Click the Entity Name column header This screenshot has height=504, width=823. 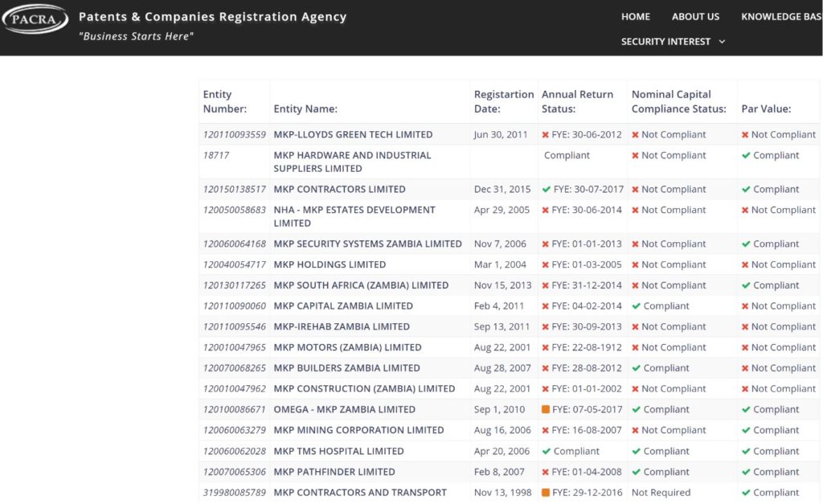[x=305, y=109]
